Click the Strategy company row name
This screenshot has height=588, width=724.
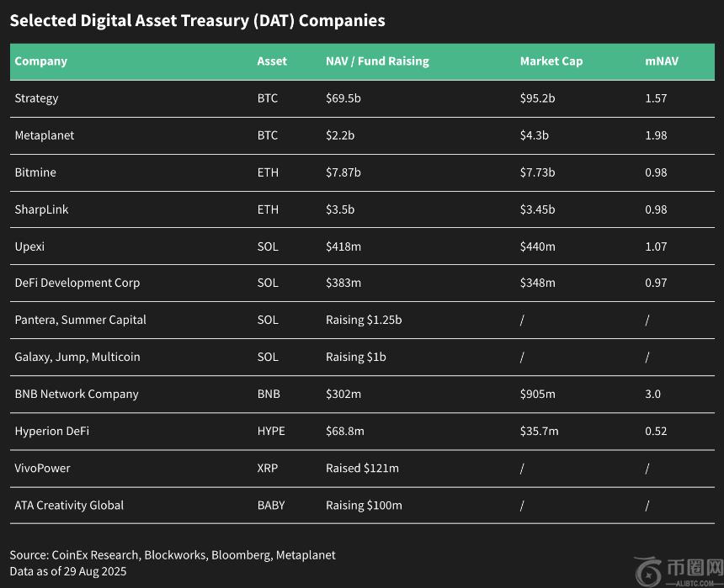[x=36, y=98]
